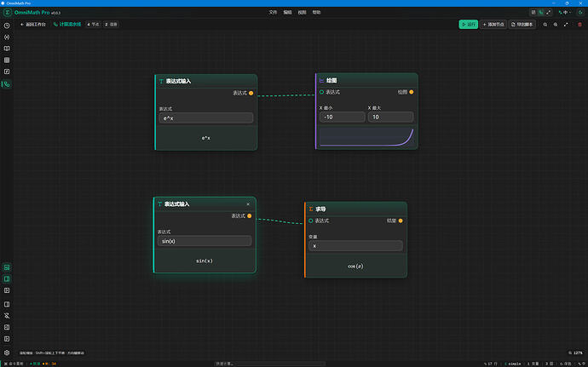Open the language dropdown 中
The width and height of the screenshot is (588, 367).
click(565, 13)
